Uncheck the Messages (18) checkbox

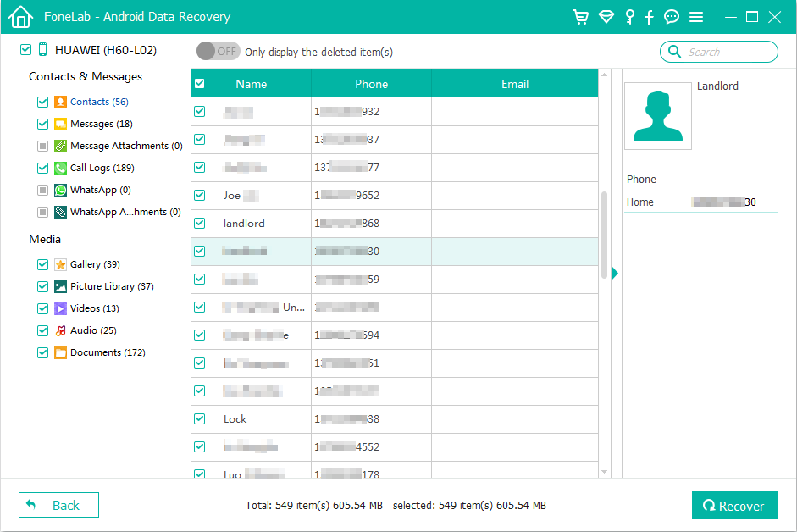pos(42,124)
